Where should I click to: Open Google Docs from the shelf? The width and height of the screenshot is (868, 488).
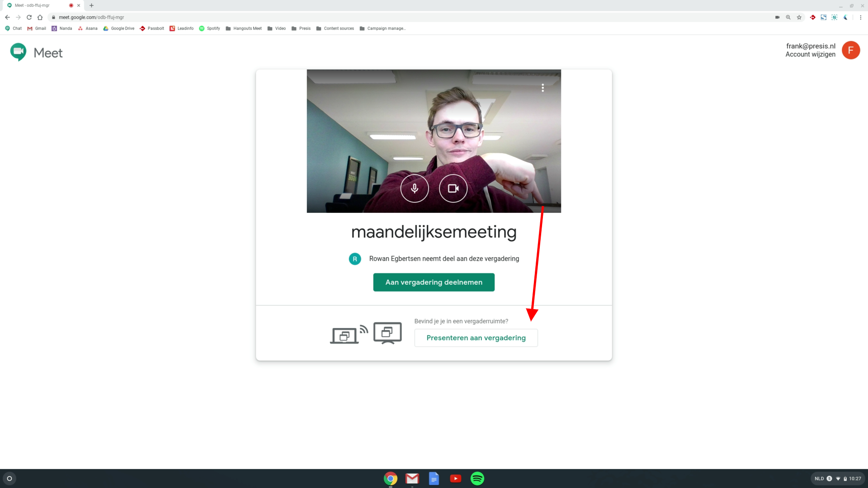click(x=434, y=478)
